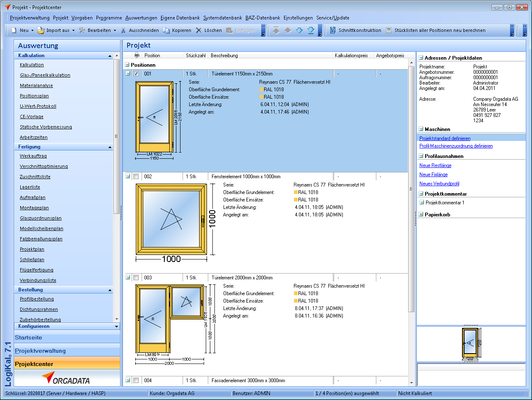Open Glas-/Paneelkalkulation link
This screenshot has height=400, width=532.
click(x=45, y=75)
